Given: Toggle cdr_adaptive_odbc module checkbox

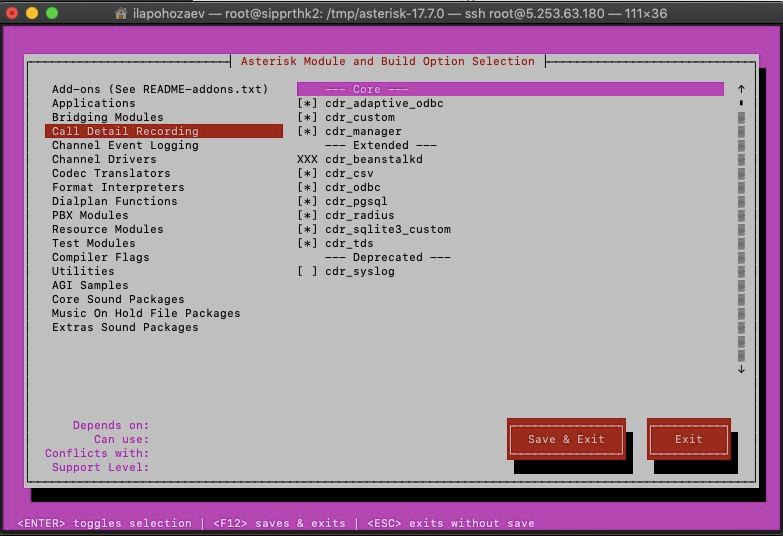Looking at the screenshot, I should [x=307, y=103].
